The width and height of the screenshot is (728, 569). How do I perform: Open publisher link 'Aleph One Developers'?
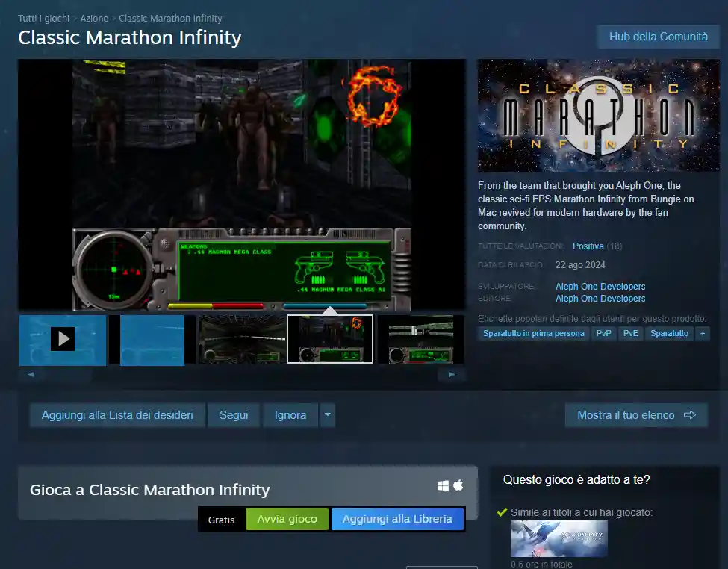coord(600,299)
